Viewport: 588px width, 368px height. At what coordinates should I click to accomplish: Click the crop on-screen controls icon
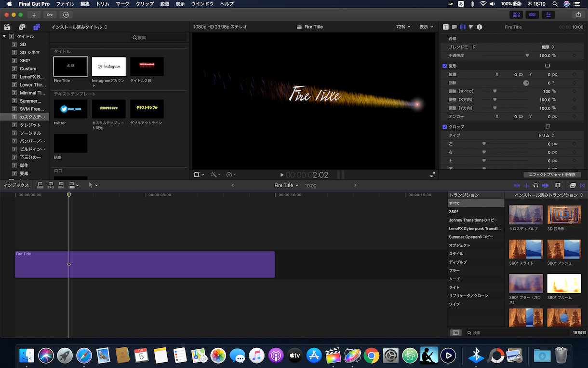coord(548,127)
